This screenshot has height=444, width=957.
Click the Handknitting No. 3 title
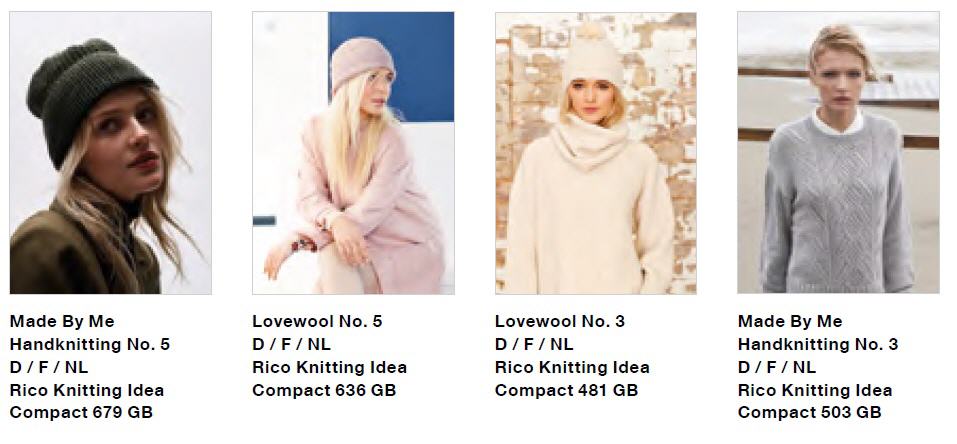pyautogui.click(x=818, y=344)
